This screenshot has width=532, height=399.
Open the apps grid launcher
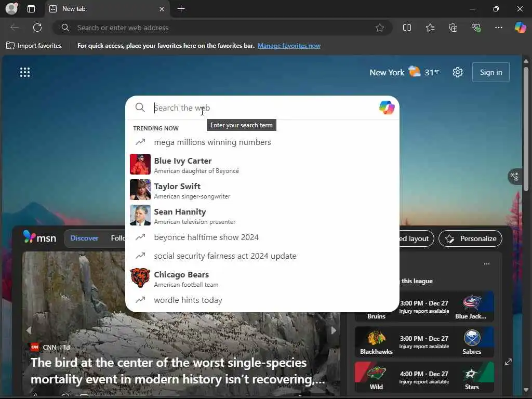(x=25, y=72)
